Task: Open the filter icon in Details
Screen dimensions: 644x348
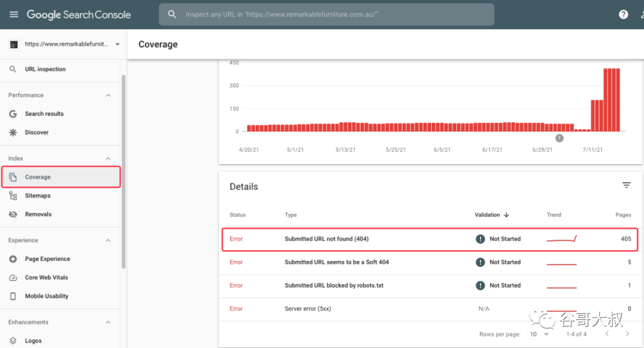Action: click(626, 186)
